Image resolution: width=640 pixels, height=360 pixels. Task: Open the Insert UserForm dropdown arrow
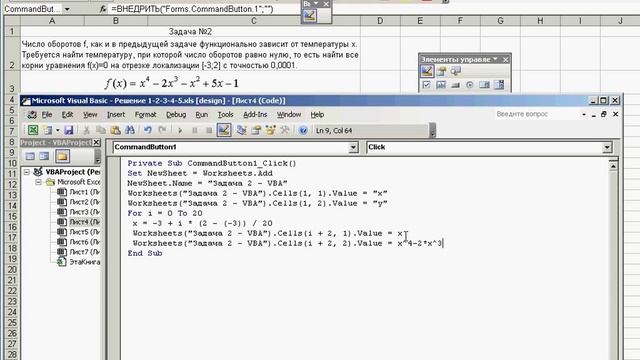click(x=58, y=130)
